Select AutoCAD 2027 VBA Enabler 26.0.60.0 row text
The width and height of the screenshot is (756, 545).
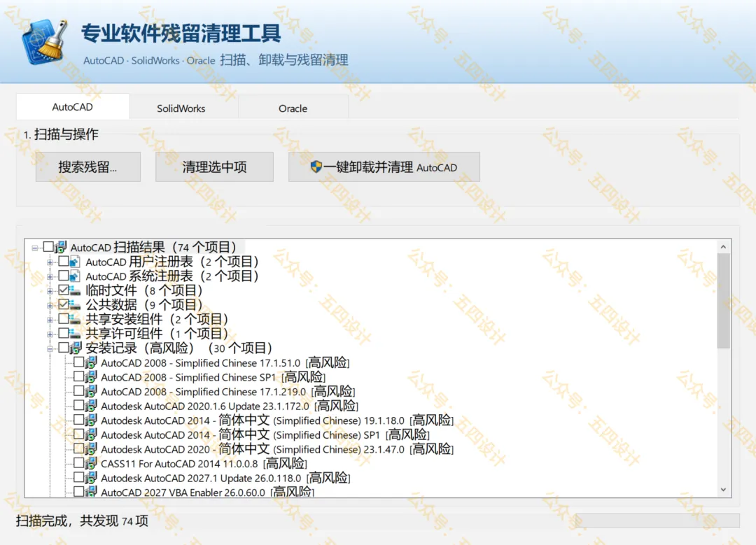[207, 492]
